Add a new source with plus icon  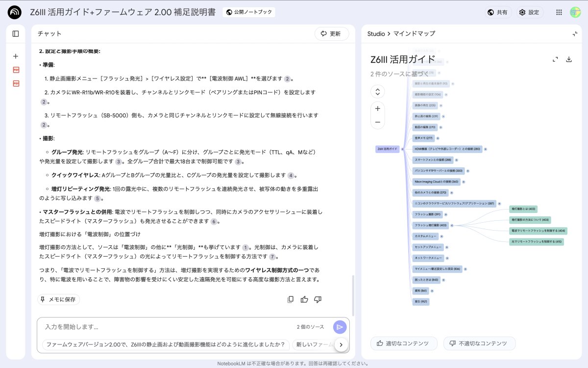(16, 56)
